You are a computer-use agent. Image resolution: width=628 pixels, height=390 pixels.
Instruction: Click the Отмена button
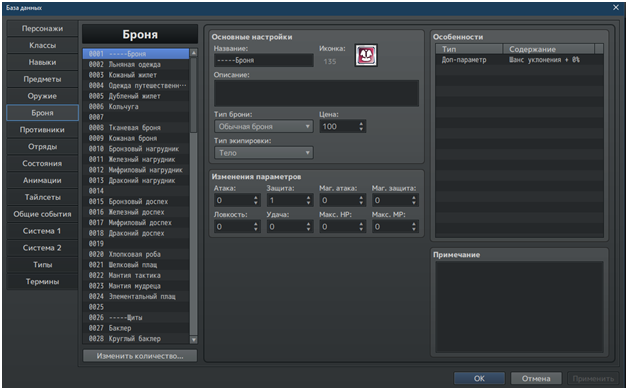point(536,378)
